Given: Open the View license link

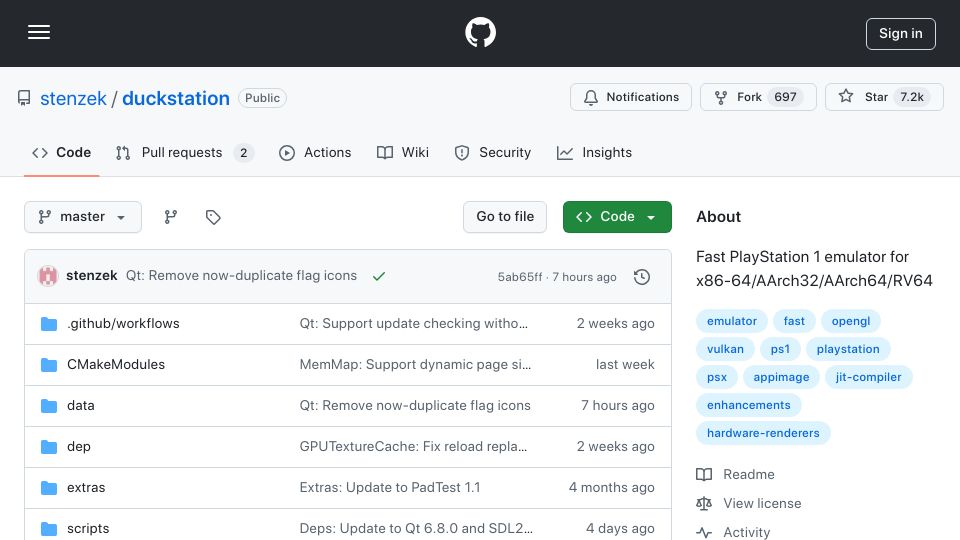Looking at the screenshot, I should coord(749,503).
